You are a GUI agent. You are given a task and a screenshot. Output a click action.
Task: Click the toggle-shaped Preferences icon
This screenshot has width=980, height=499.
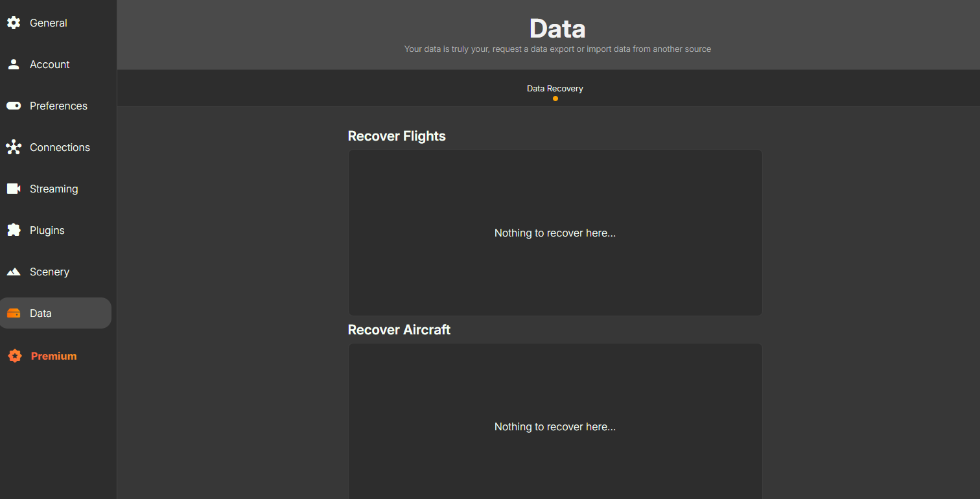point(14,106)
